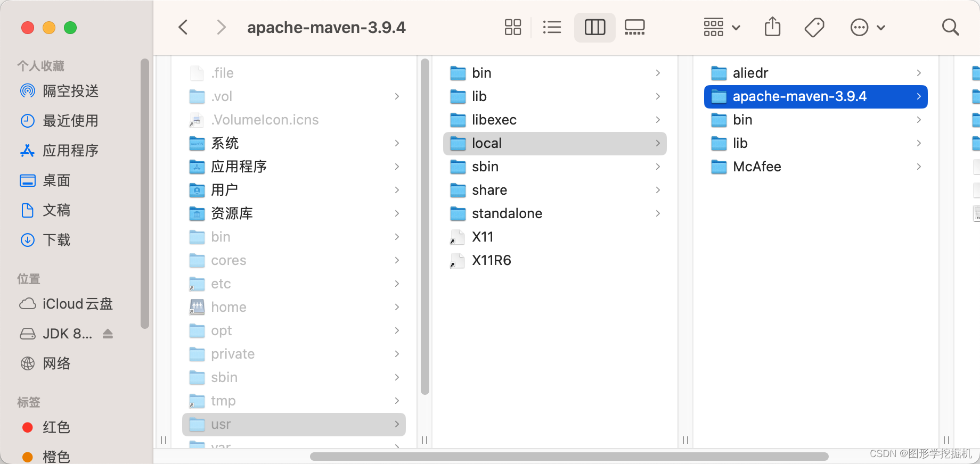Expand the lib folder chevron under local
This screenshot has height=464, width=980.
919,143
